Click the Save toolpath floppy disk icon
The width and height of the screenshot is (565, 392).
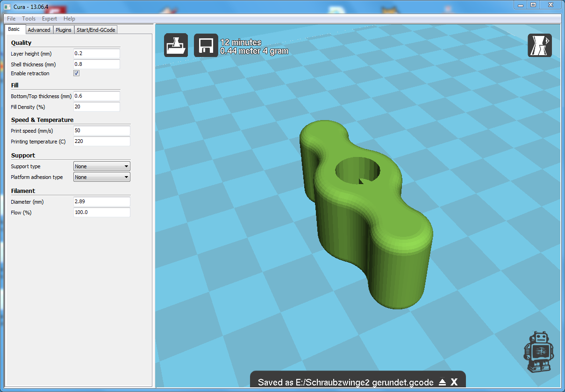[x=206, y=45]
